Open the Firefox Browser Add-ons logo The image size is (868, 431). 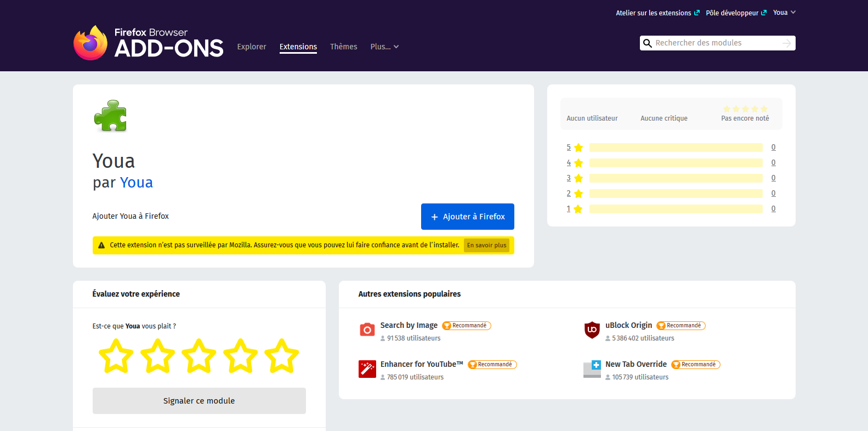[148, 43]
